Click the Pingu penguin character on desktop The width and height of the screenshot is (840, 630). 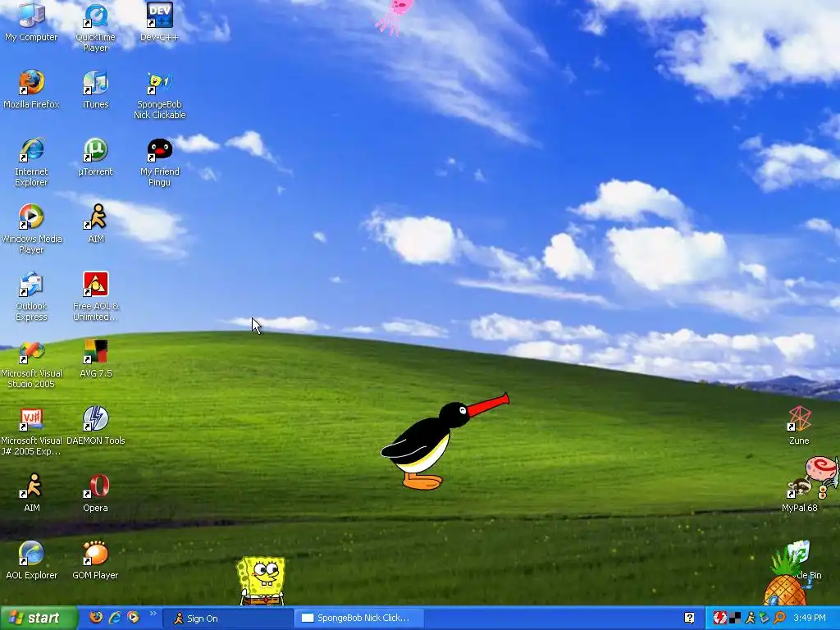(428, 445)
